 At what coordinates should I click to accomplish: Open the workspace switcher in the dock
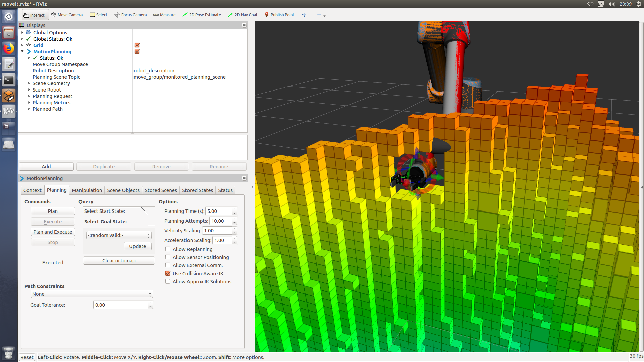[9, 129]
